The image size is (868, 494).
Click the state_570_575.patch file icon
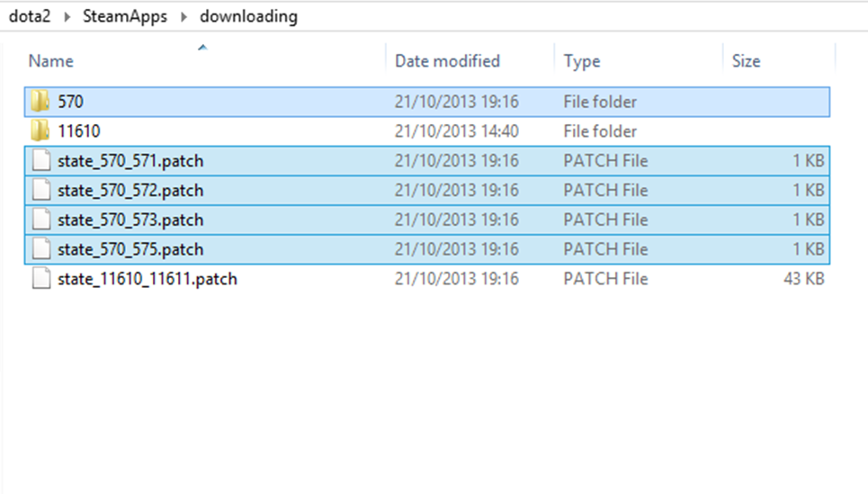[40, 249]
